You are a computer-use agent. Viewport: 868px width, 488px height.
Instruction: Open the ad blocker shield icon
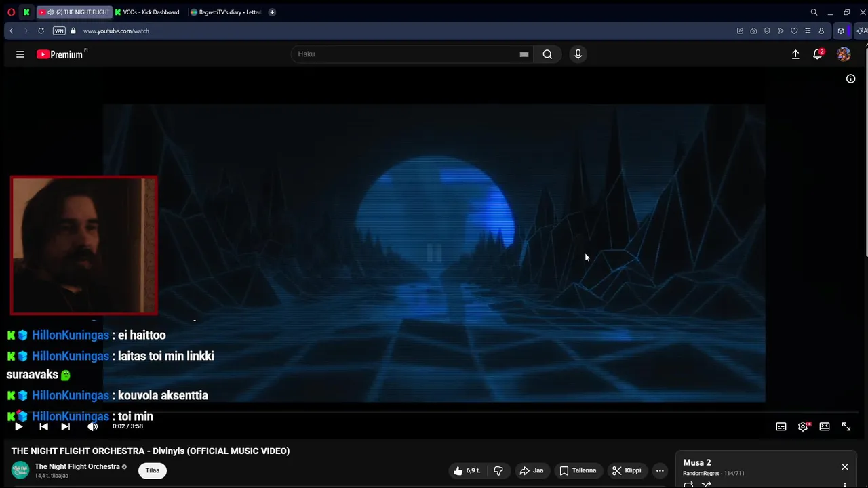[x=767, y=30]
